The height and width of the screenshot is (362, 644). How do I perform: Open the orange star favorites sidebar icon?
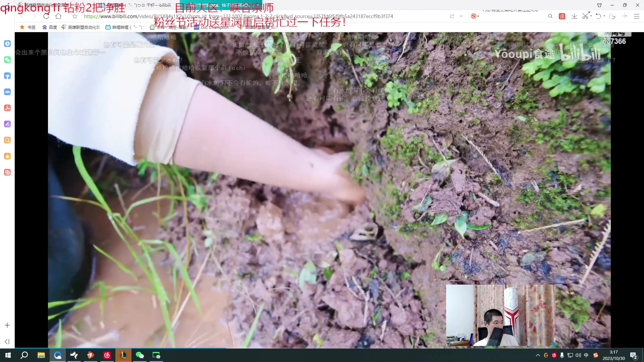point(7,156)
